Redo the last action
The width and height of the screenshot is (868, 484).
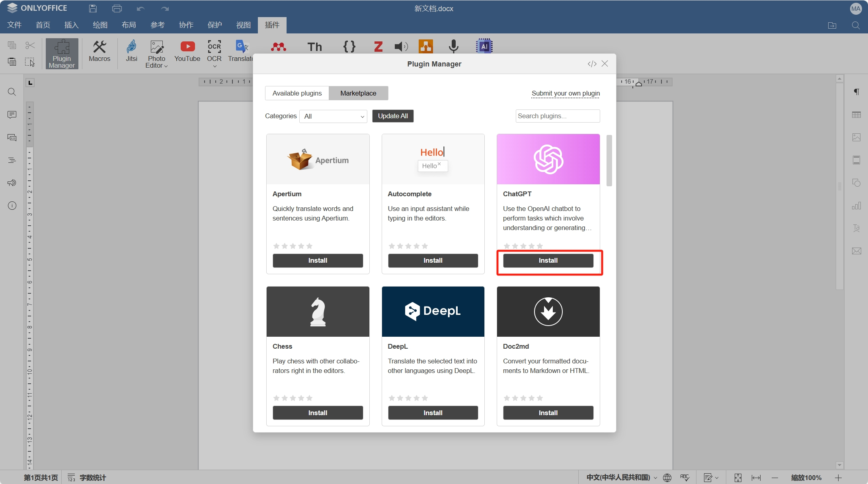[165, 8]
